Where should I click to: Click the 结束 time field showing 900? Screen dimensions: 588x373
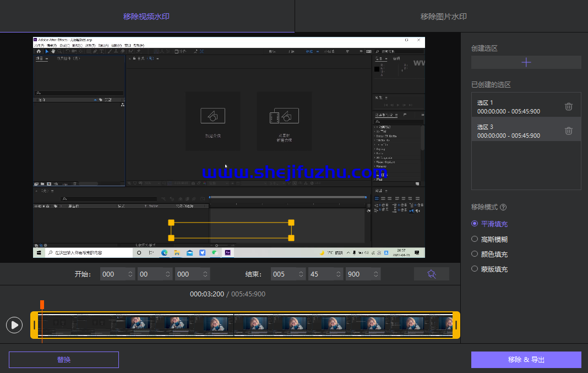tap(363, 274)
